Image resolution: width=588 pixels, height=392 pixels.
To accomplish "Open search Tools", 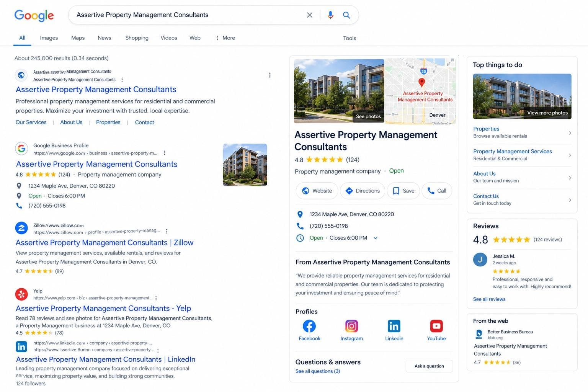I will [350, 38].
